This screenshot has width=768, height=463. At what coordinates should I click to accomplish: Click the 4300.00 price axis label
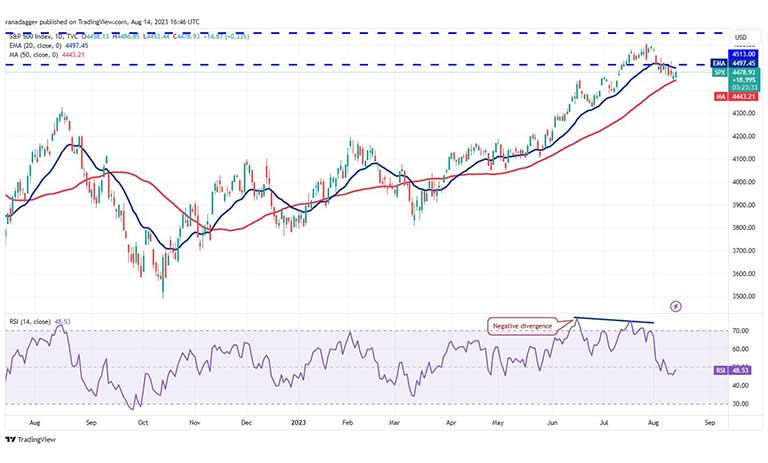(x=744, y=113)
